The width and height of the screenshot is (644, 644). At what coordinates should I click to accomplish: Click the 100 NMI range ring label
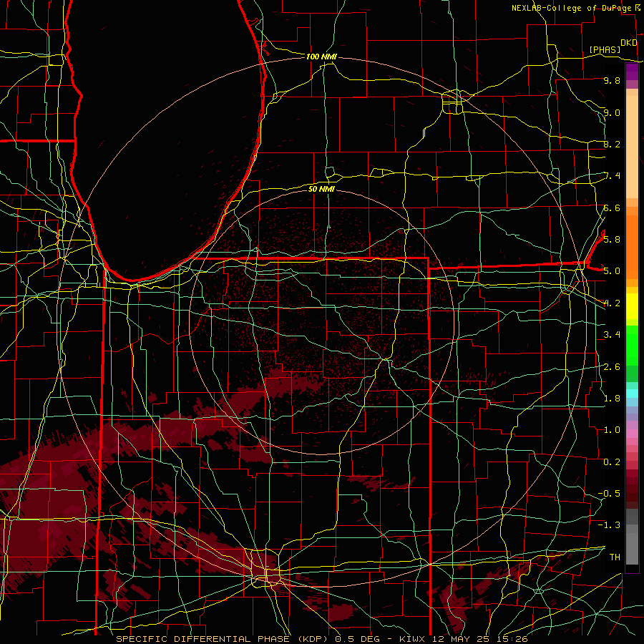coord(321,57)
